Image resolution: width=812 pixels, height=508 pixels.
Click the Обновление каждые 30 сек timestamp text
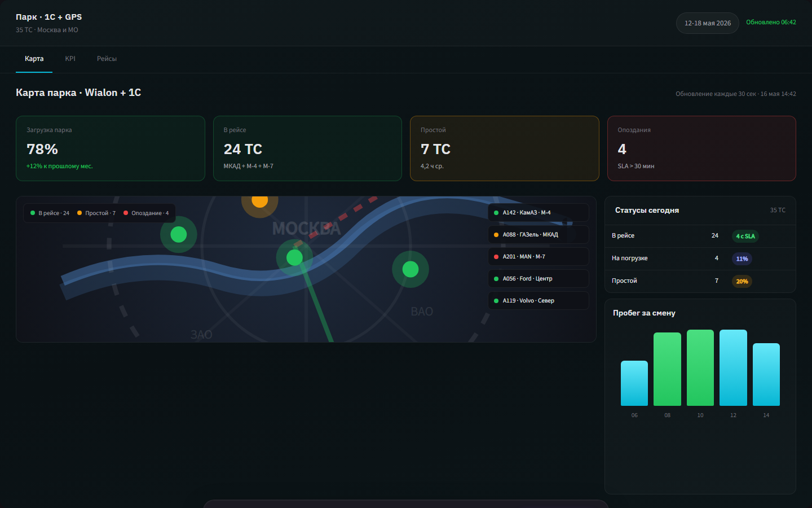point(736,94)
